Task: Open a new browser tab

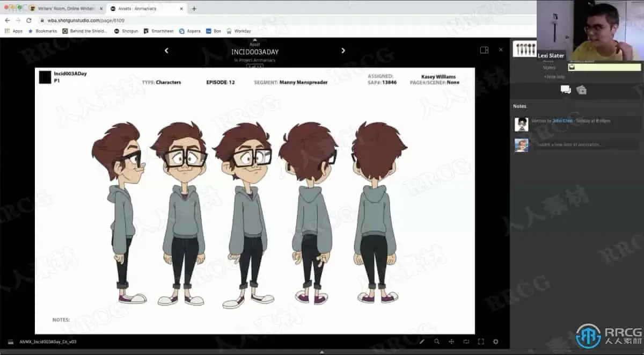Action: tap(194, 9)
